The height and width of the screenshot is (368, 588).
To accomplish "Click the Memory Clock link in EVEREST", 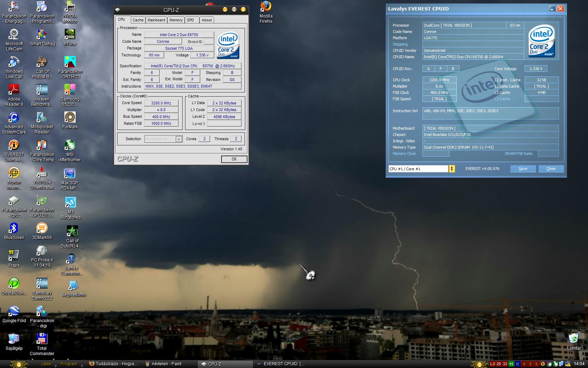I will tap(404, 154).
